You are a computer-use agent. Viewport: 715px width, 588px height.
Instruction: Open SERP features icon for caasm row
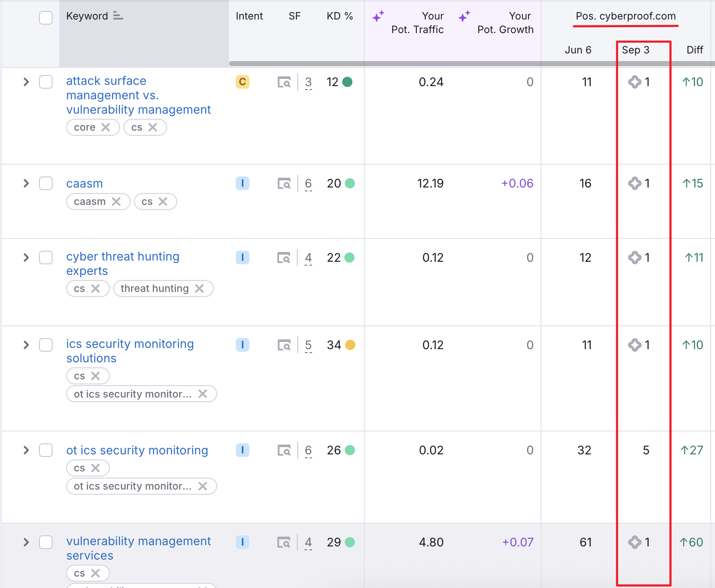tap(284, 184)
